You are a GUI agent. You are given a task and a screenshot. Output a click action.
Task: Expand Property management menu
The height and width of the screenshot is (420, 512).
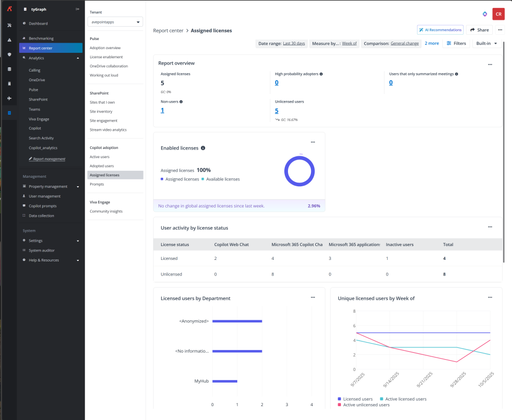(x=78, y=187)
